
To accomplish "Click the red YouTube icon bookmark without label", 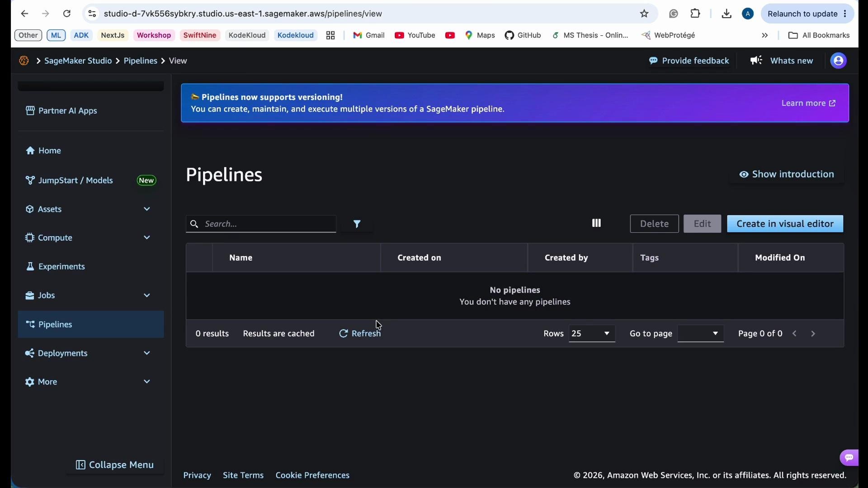I will [x=450, y=35].
